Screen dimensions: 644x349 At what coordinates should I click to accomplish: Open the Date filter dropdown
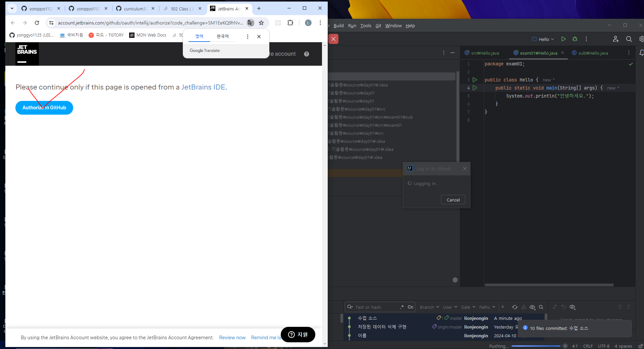[x=468, y=307]
